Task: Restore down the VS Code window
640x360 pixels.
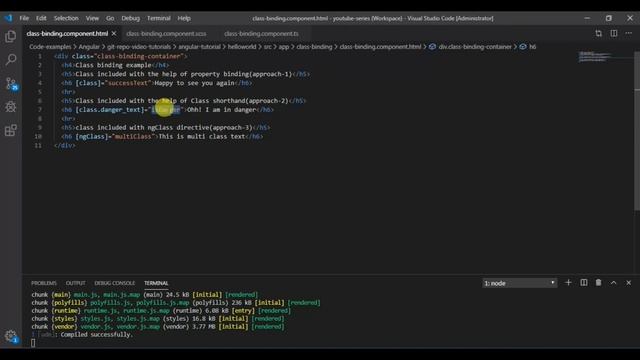Action: pyautogui.click(x=609, y=18)
